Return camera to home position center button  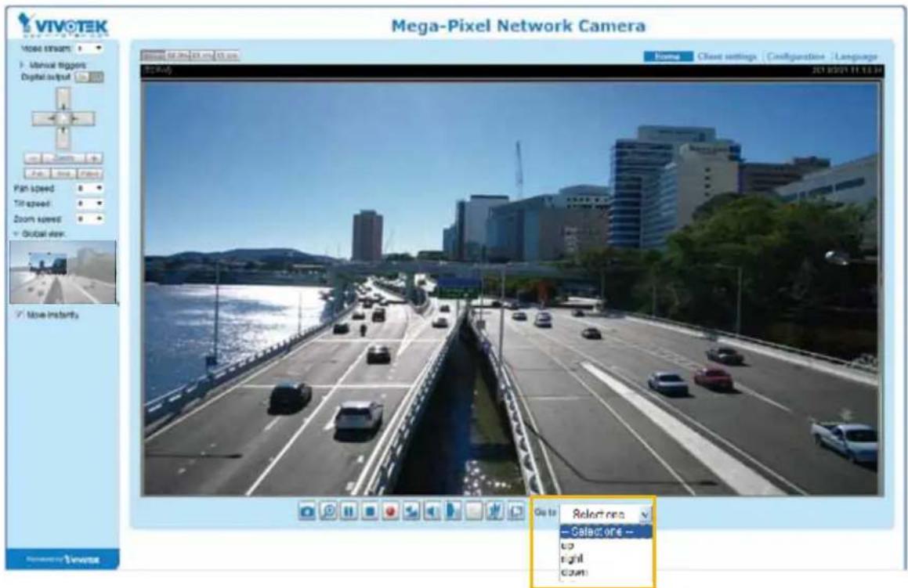pyautogui.click(x=63, y=119)
